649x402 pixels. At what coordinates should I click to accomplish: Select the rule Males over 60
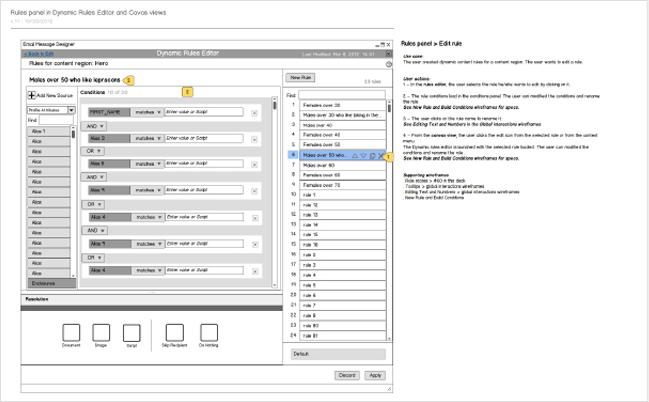pyautogui.click(x=343, y=165)
